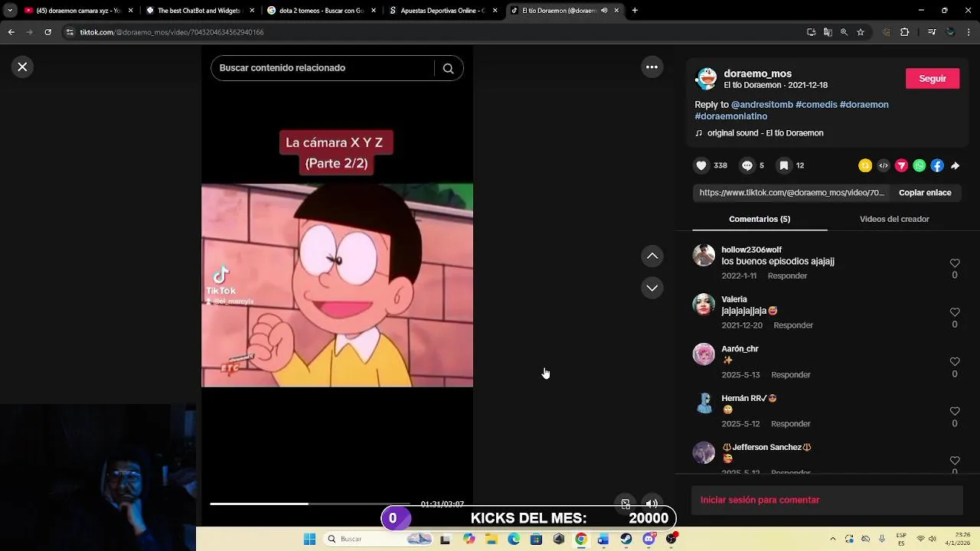The width and height of the screenshot is (980, 551).
Task: Like hollow2306wolf's comment
Action: 955,263
